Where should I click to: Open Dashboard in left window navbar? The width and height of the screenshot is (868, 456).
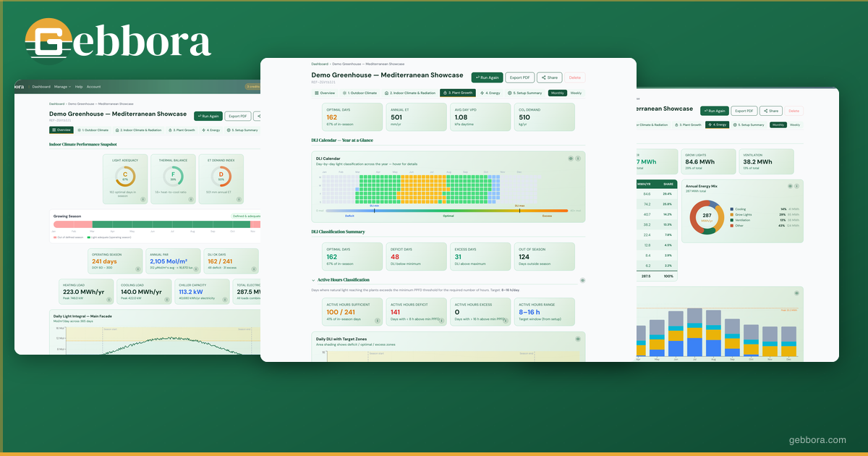click(41, 87)
